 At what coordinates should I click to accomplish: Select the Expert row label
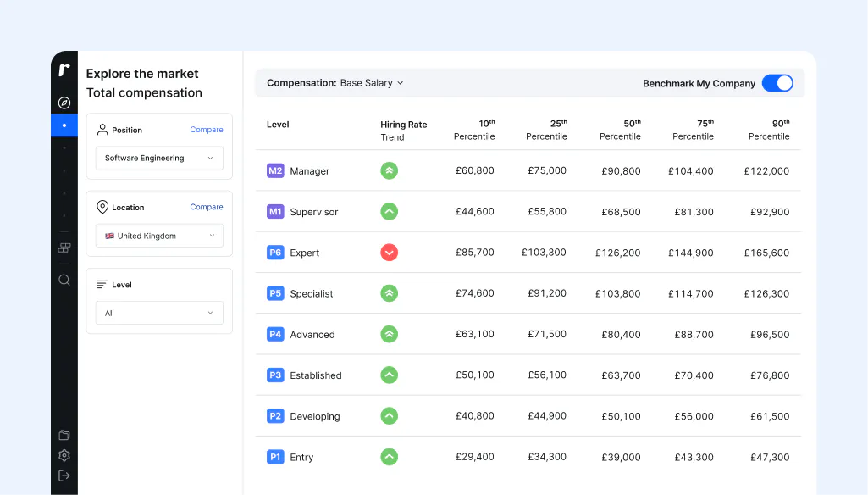coord(305,253)
